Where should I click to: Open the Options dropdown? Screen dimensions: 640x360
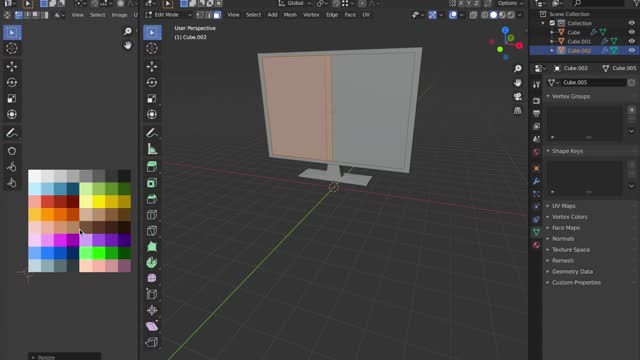510,3
